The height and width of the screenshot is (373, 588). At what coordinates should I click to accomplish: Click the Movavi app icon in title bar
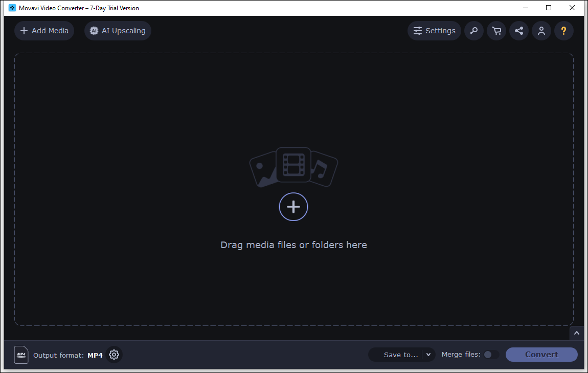coord(12,8)
